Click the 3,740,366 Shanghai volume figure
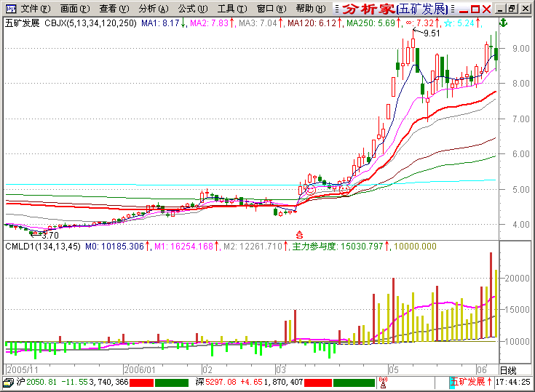This screenshot has height=392, width=535. click(108, 382)
